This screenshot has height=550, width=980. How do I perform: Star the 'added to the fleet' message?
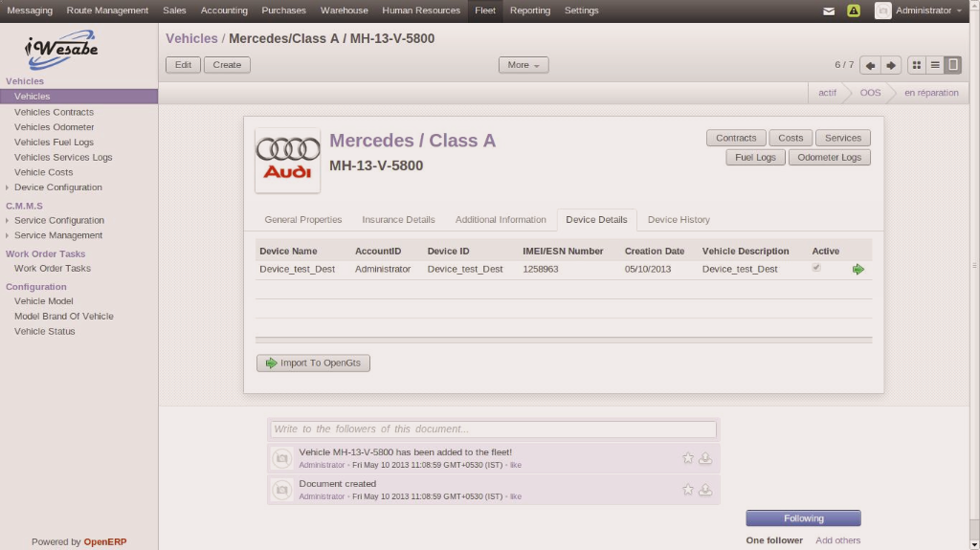click(687, 458)
